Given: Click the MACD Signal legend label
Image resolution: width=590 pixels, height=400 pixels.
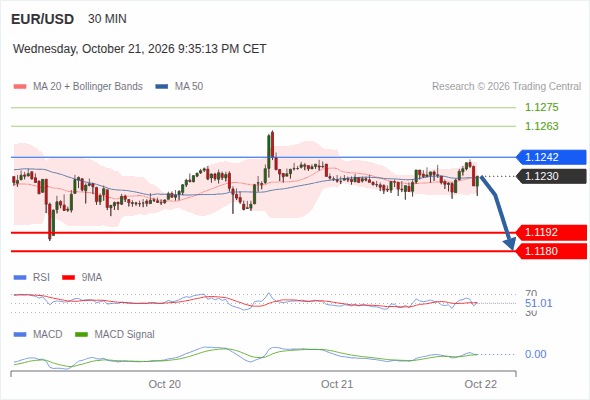Looking at the screenshot, I should pos(124,335).
